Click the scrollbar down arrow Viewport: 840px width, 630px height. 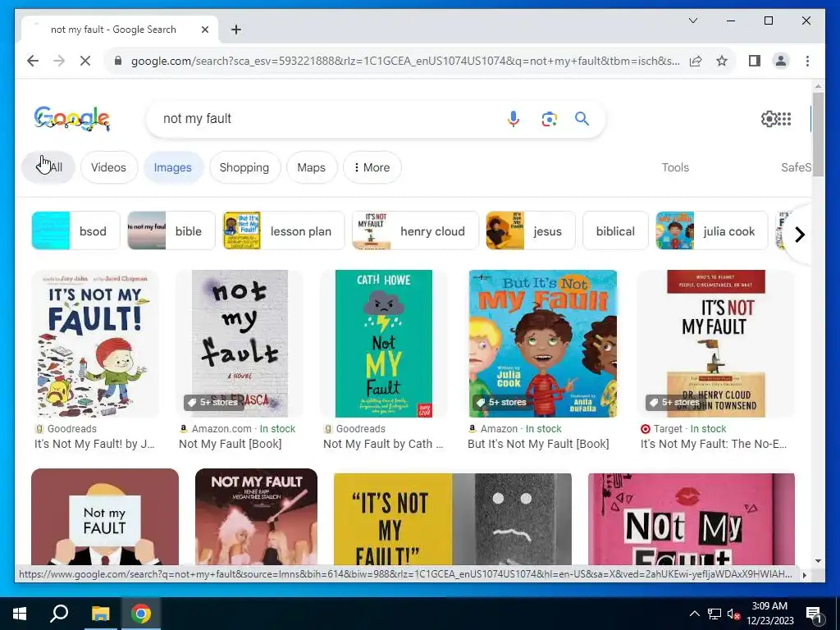818,561
